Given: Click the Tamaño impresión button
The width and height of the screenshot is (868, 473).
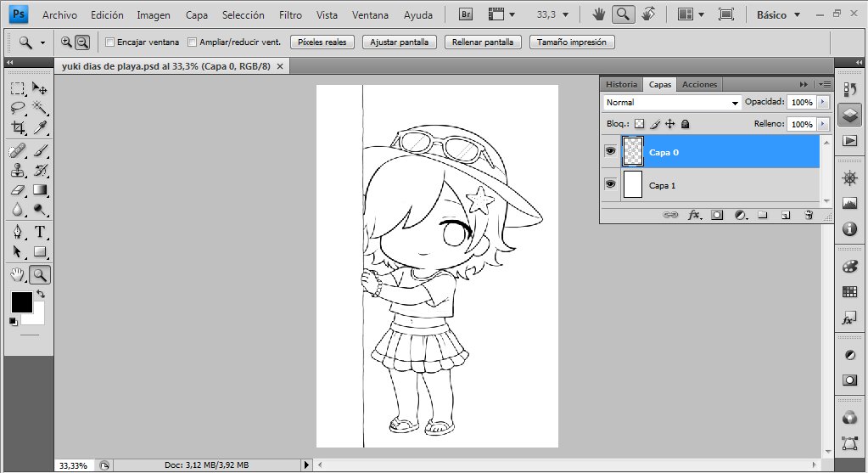Looking at the screenshot, I should [572, 42].
